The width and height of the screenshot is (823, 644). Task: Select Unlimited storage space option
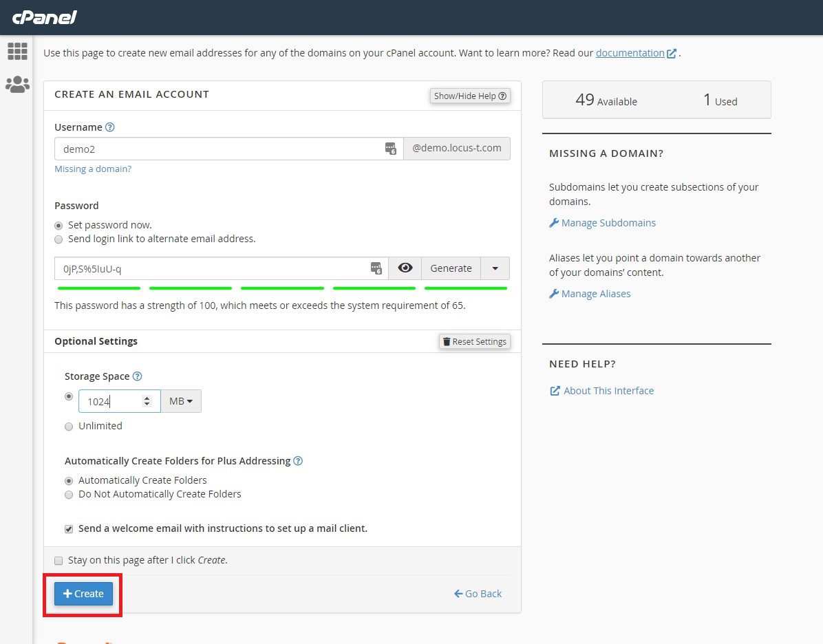(69, 427)
